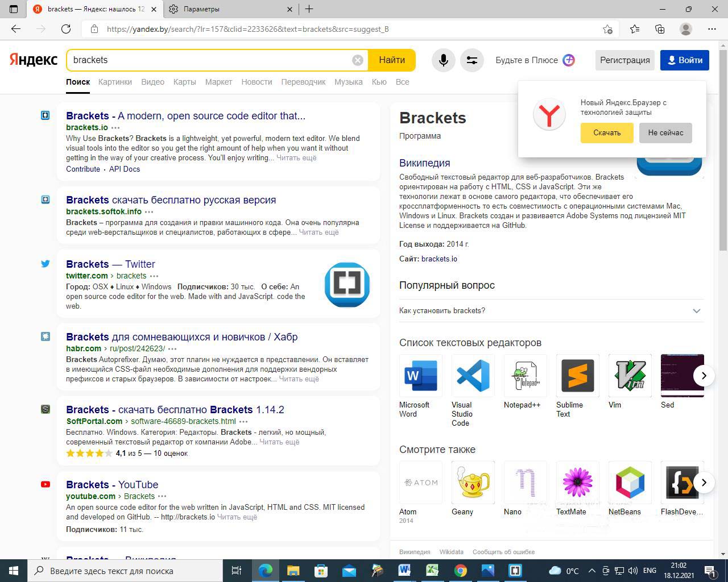Refresh the page with reload icon
Image resolution: width=728 pixels, height=582 pixels.
click(x=66, y=29)
